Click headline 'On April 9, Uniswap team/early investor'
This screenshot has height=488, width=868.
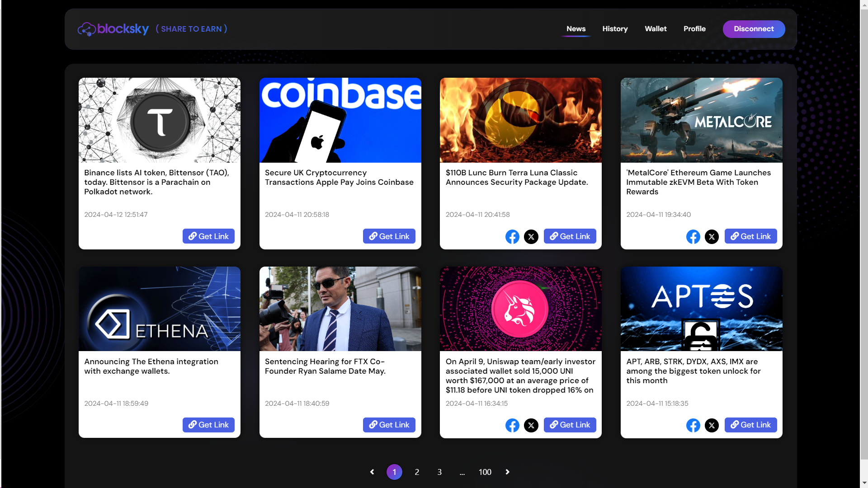click(x=520, y=376)
